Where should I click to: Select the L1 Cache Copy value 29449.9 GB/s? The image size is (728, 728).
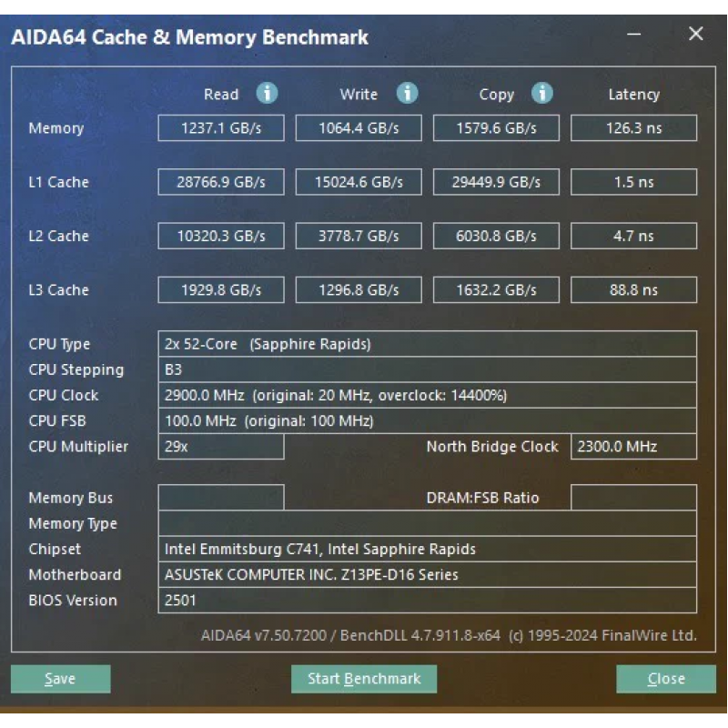[x=496, y=182]
